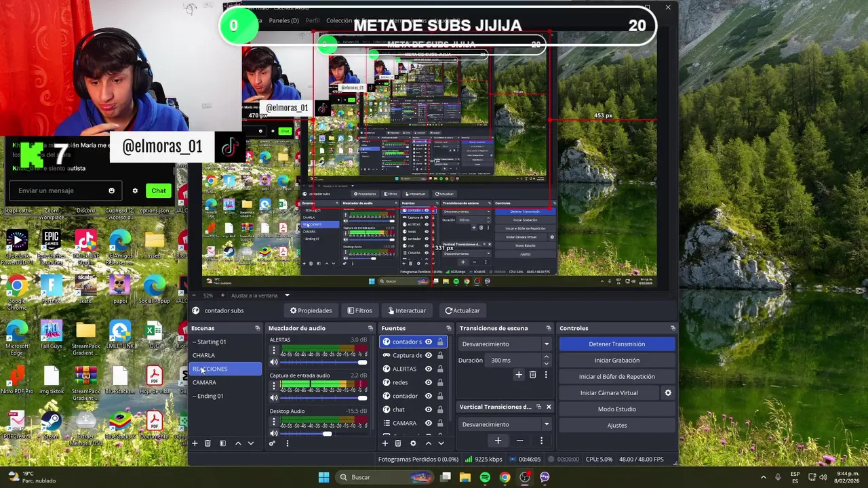868x488 pixels.
Task: Undock the Controles panel
Action: tap(673, 328)
